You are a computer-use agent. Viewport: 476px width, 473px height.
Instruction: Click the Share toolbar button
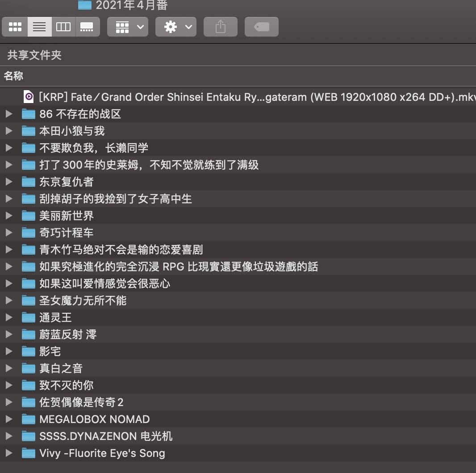[x=220, y=27]
